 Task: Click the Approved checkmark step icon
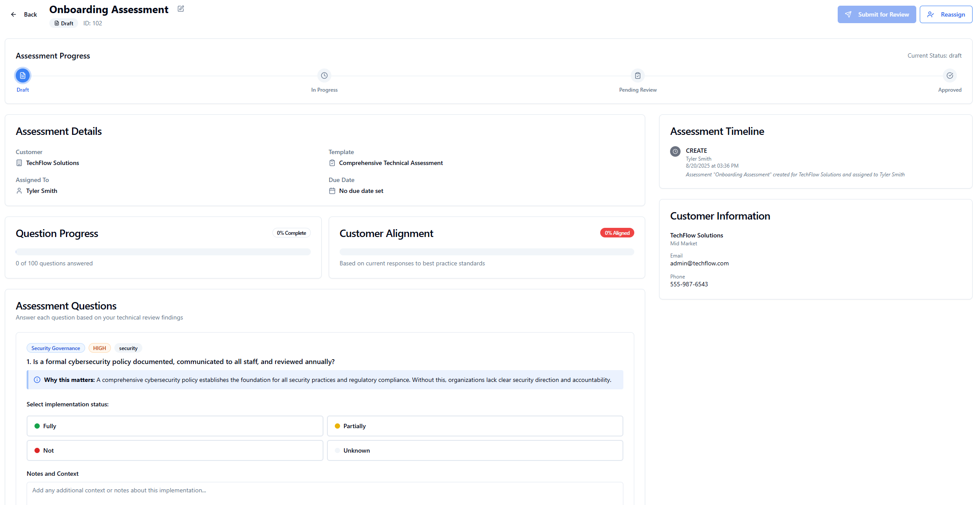point(949,76)
